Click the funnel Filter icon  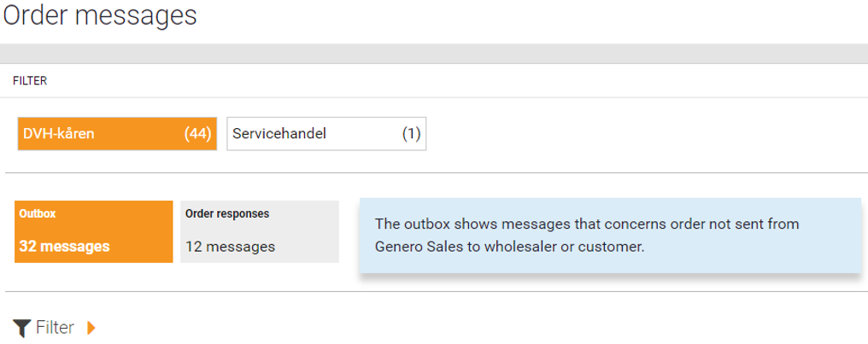point(22,328)
